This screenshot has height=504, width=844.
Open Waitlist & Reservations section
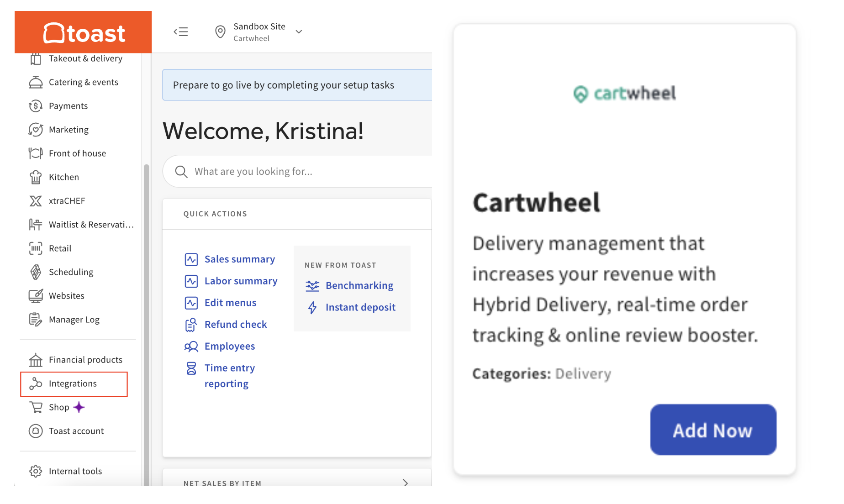pyautogui.click(x=91, y=225)
